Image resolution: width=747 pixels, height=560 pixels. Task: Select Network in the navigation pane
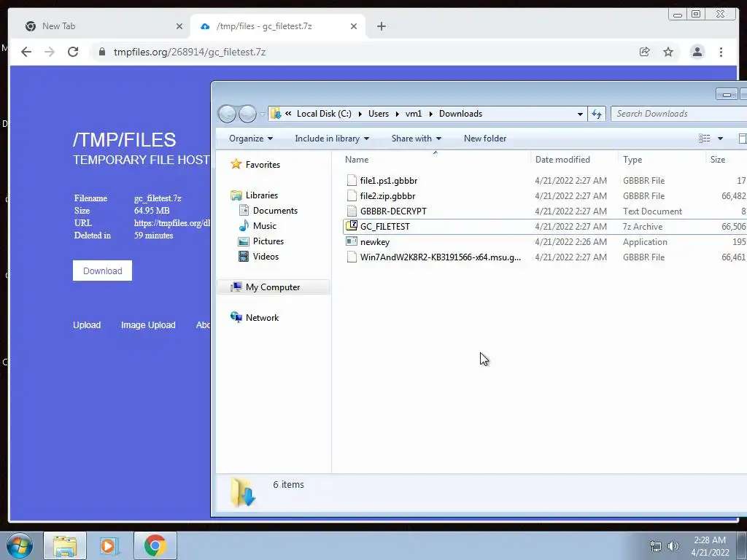point(255,318)
